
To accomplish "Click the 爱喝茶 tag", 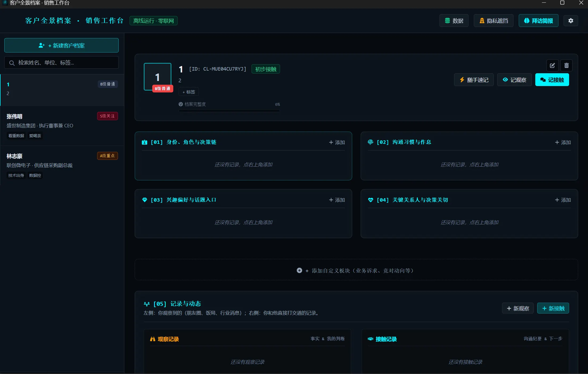I will pos(35,136).
